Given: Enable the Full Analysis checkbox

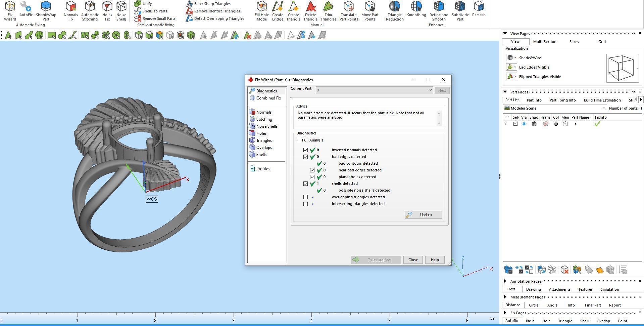Looking at the screenshot, I should tap(299, 140).
